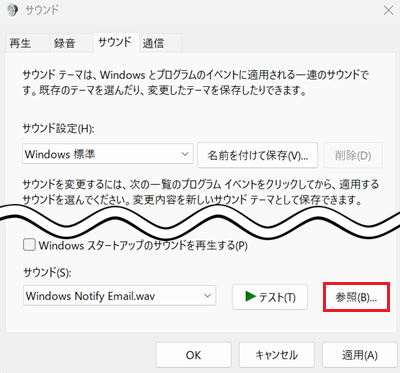This screenshot has width=400, height=373.
Task: Click the サウンド(S): label
Action: tap(47, 273)
